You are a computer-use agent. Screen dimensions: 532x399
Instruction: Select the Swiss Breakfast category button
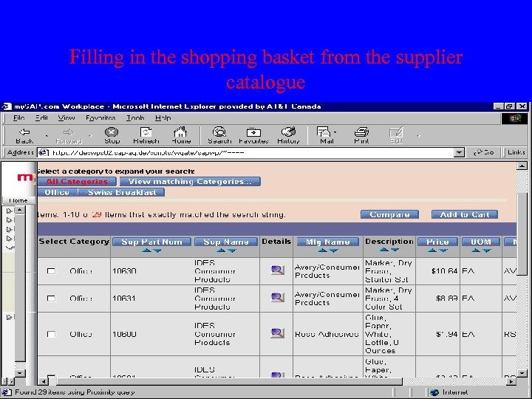click(122, 192)
